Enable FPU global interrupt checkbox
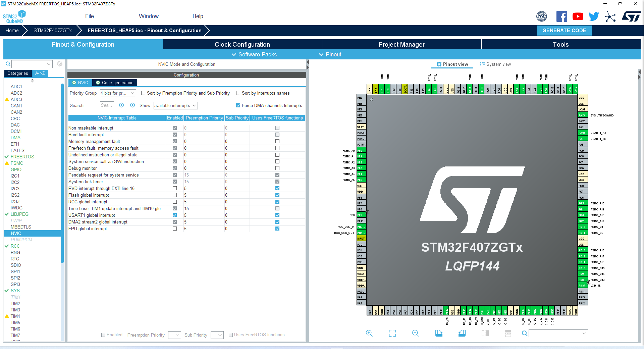 pyautogui.click(x=175, y=229)
